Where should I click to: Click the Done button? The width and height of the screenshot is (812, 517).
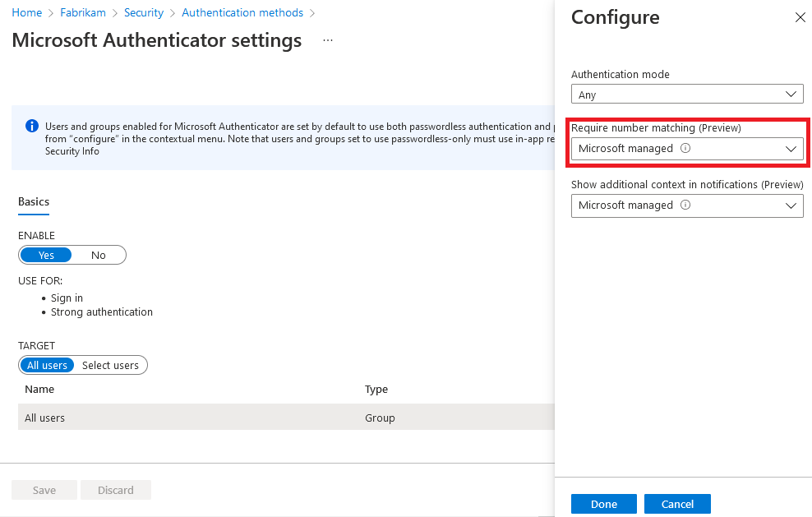(604, 504)
